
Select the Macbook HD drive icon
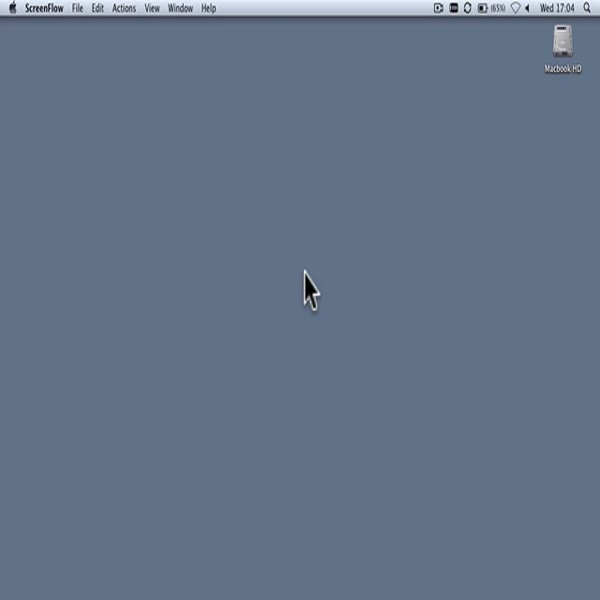[x=562, y=41]
